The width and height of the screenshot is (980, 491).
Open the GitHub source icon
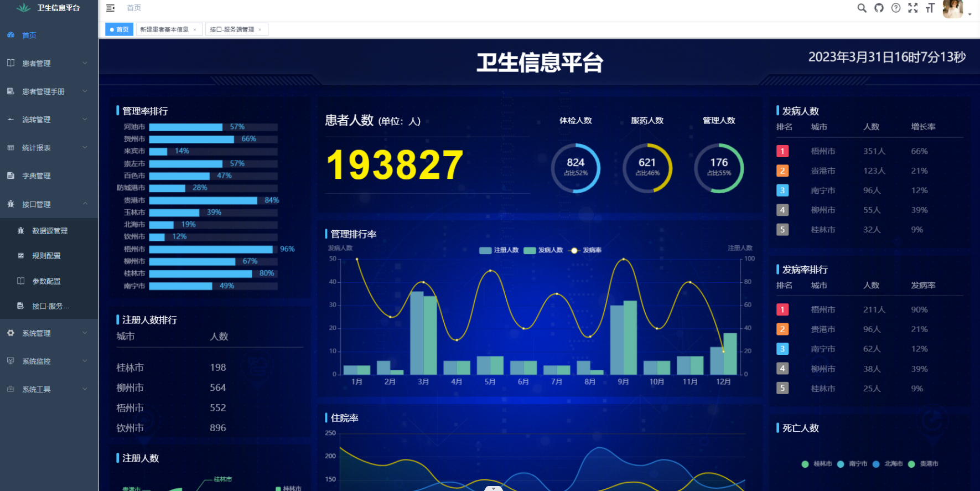(x=879, y=8)
